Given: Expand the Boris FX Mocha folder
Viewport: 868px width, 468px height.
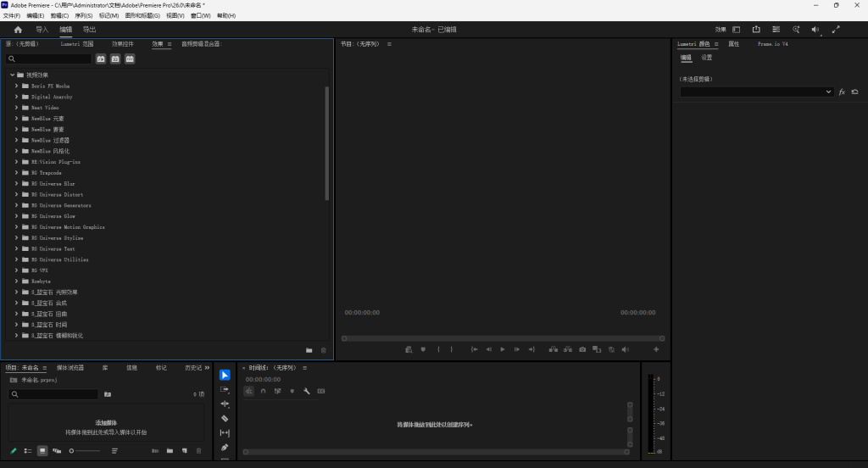Looking at the screenshot, I should (x=17, y=86).
